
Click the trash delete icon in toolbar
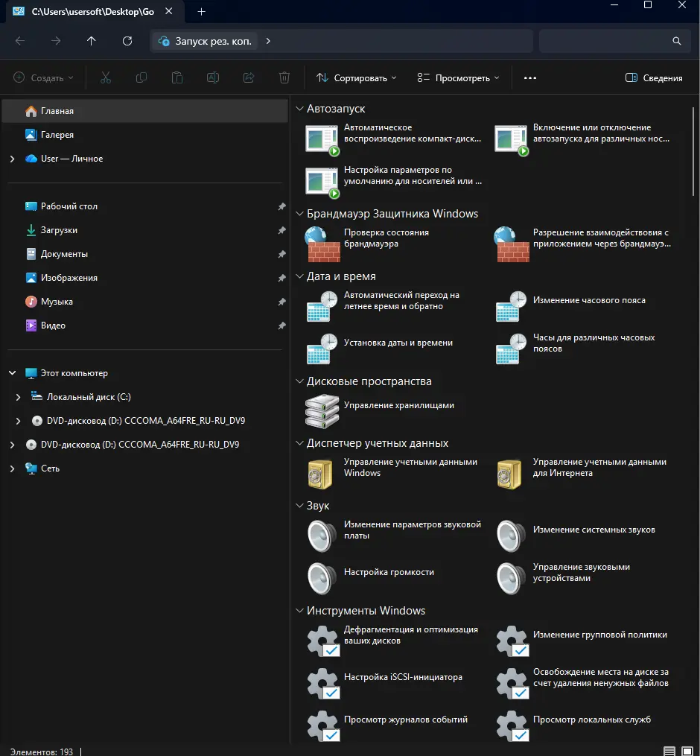coord(284,77)
